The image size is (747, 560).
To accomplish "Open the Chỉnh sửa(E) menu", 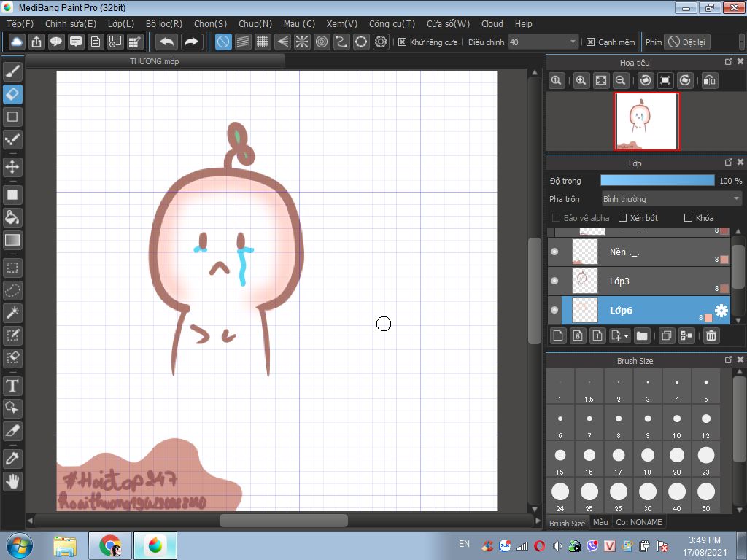I will pos(71,24).
